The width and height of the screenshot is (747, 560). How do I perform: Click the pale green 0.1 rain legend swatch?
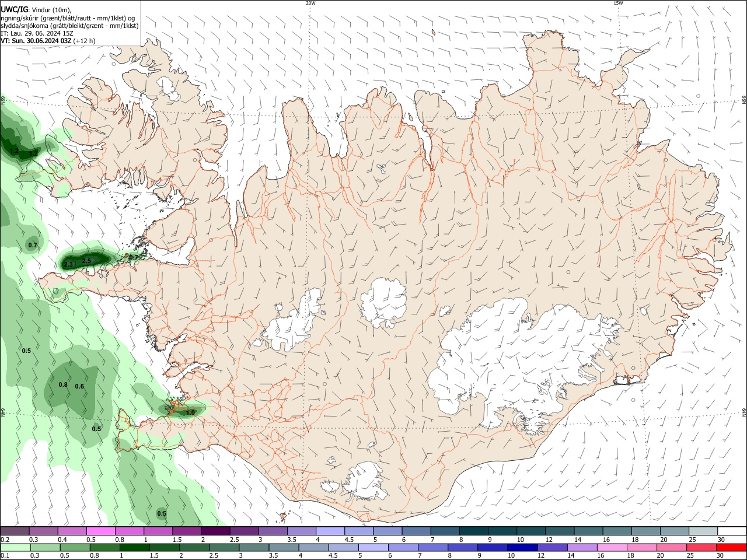click(15, 547)
